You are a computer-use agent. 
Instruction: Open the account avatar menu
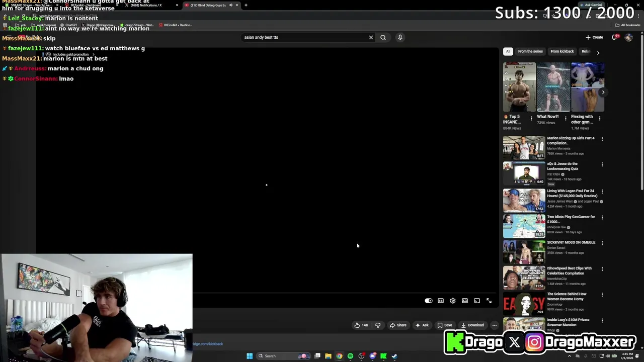(628, 38)
